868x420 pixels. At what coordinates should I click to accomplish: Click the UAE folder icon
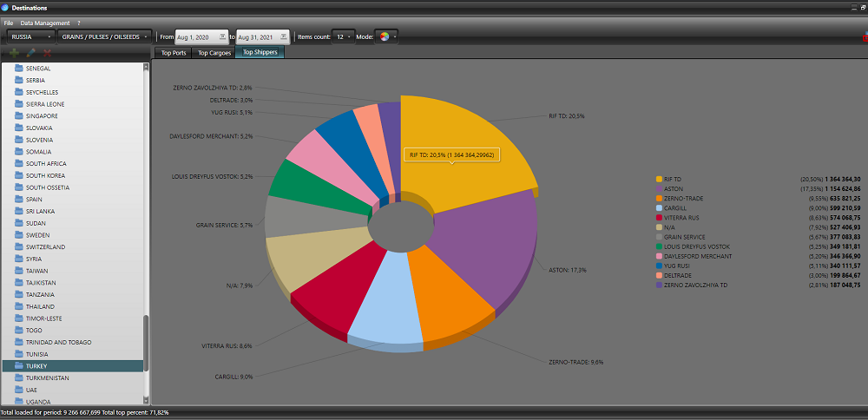click(x=19, y=390)
